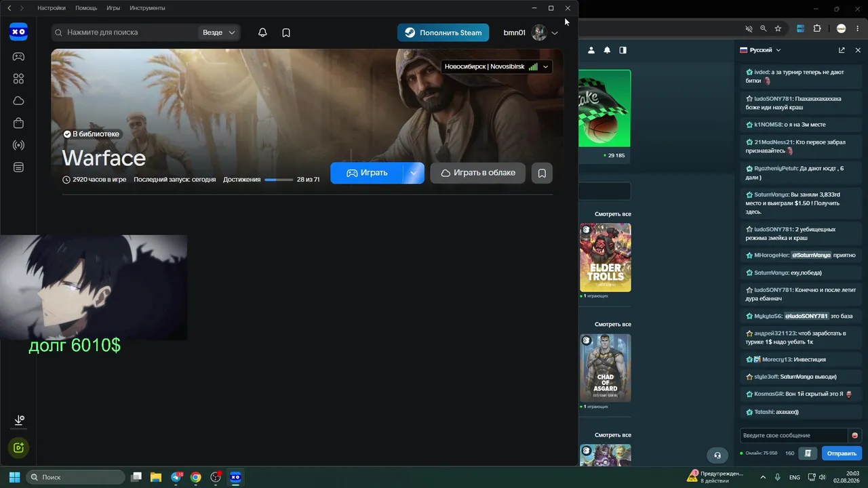868x488 pixels.
Task: Open the emoji picker in chat message field
Action: coord(855,435)
